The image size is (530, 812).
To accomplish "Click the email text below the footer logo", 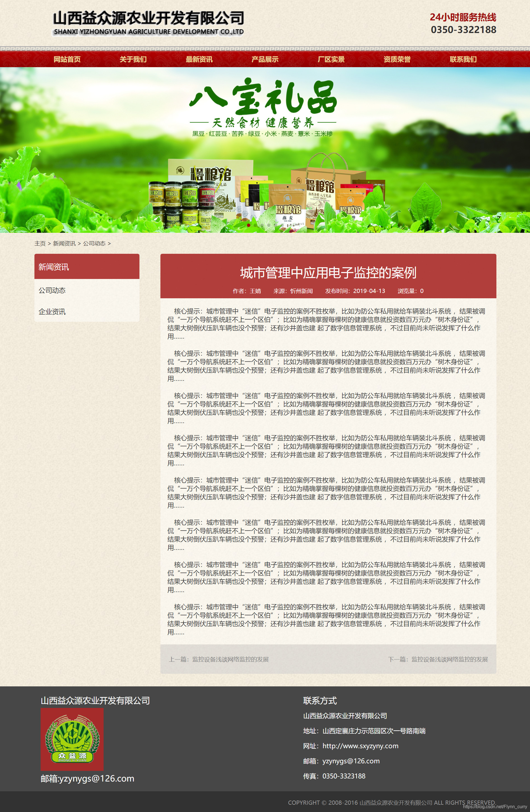I will tap(87, 779).
